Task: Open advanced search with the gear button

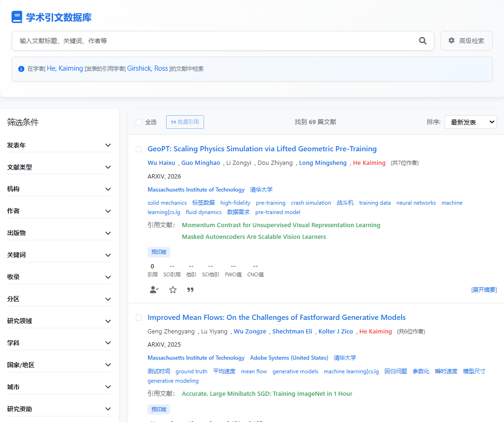Action: click(x=466, y=41)
